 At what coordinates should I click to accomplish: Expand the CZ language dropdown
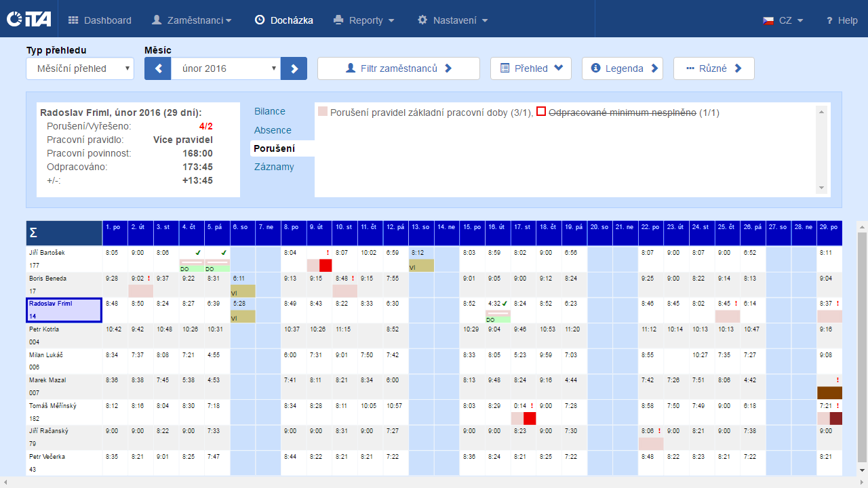click(x=783, y=20)
